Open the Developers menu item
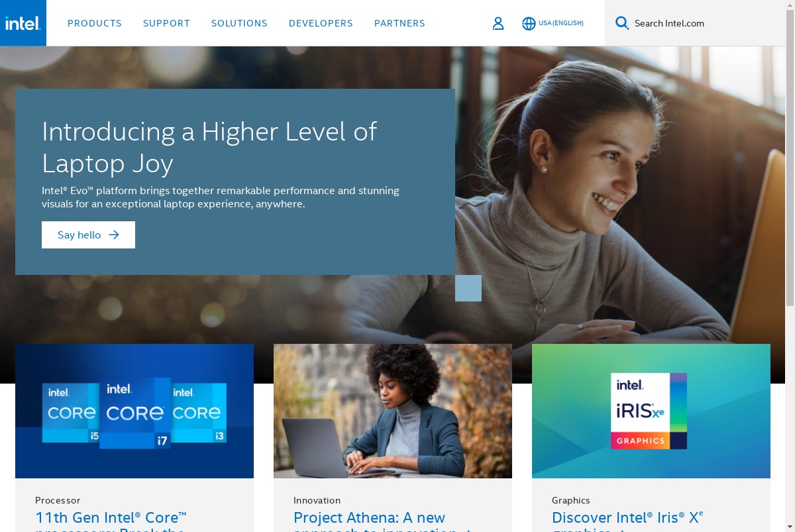The image size is (795, 532). pyautogui.click(x=321, y=23)
